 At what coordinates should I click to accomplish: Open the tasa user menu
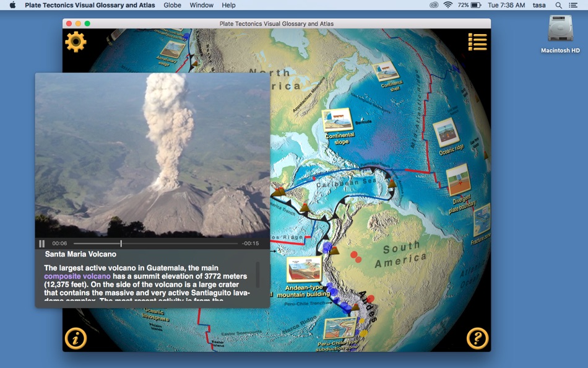pyautogui.click(x=539, y=5)
